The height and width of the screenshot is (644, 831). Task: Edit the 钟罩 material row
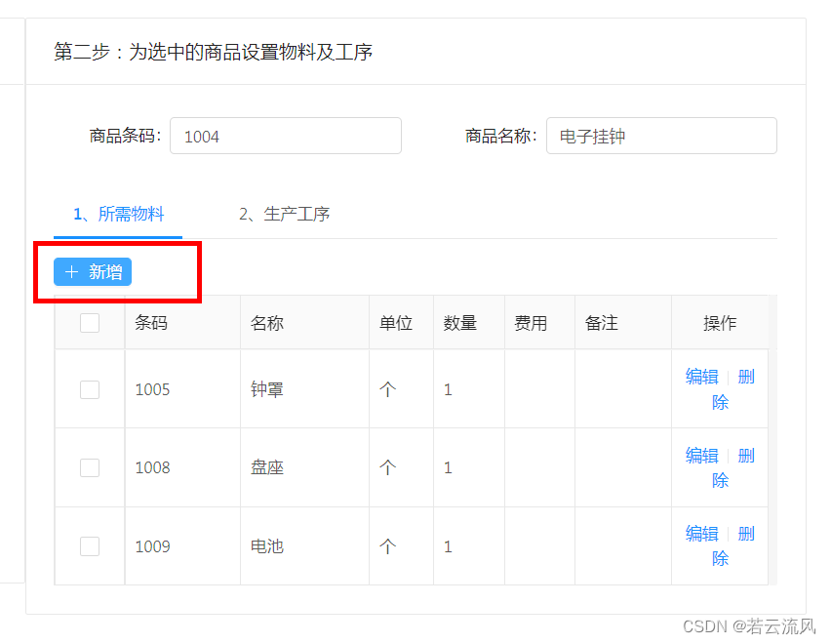701,377
